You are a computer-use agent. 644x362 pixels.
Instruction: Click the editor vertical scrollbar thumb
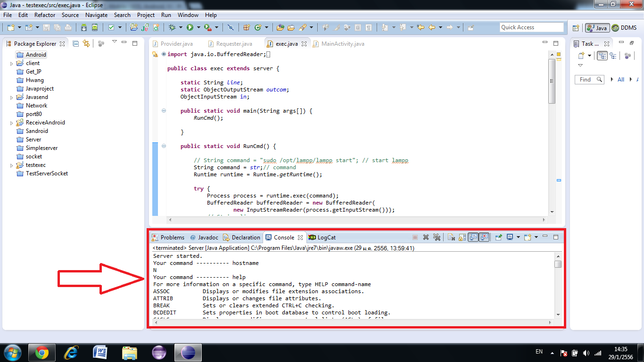point(552,81)
